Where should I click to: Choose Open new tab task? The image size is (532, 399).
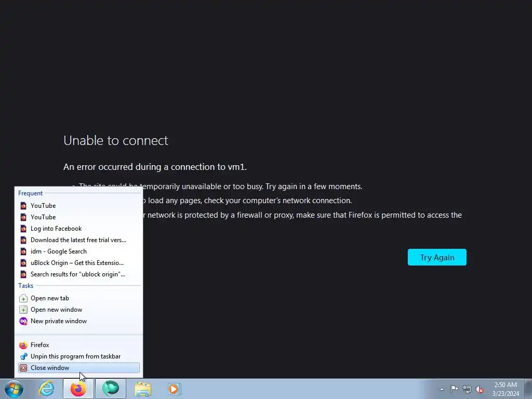pos(79,298)
